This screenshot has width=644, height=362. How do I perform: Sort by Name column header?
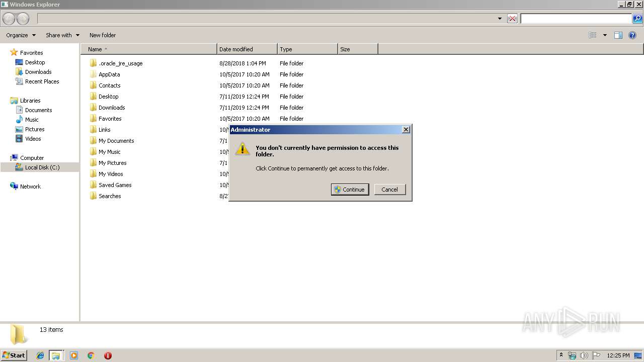click(149, 49)
